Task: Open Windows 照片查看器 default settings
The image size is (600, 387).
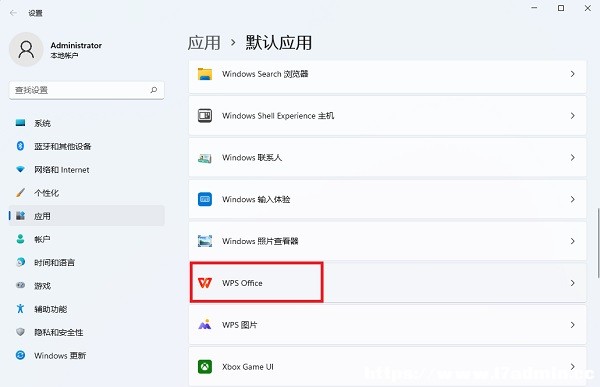Action: coord(387,241)
